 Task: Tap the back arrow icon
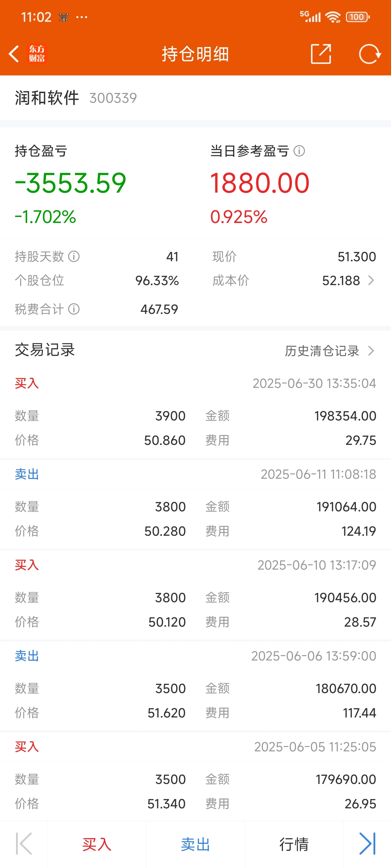[14, 54]
